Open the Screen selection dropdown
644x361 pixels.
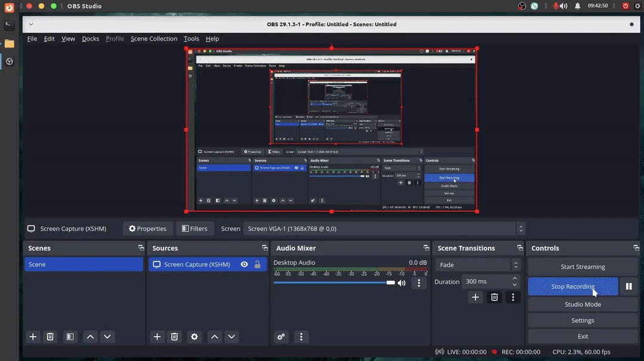coord(382,228)
